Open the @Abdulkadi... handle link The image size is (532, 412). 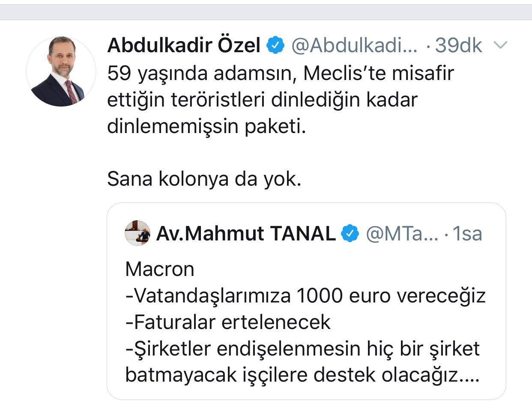pyautogui.click(x=354, y=45)
